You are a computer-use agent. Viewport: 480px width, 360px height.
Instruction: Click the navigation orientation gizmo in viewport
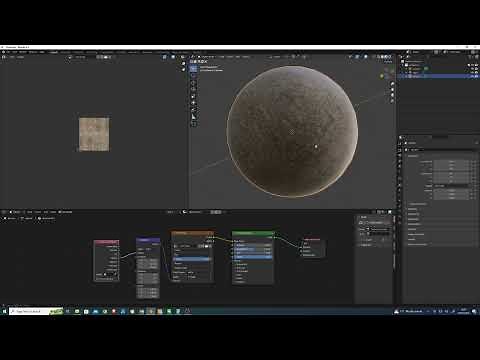coord(387,73)
